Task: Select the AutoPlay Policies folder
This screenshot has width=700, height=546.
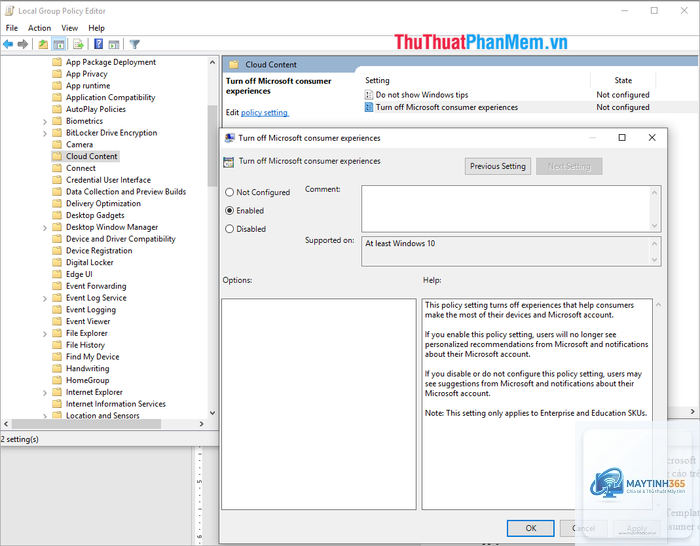Action: pos(96,109)
